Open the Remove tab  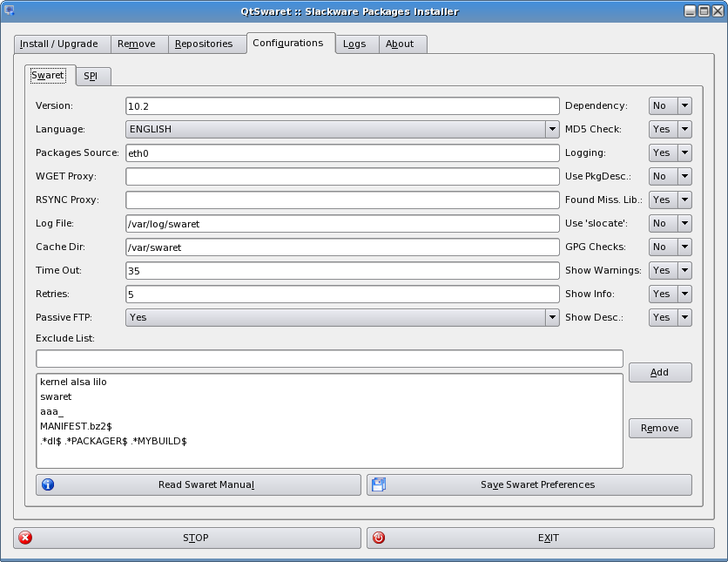pyautogui.click(x=139, y=44)
